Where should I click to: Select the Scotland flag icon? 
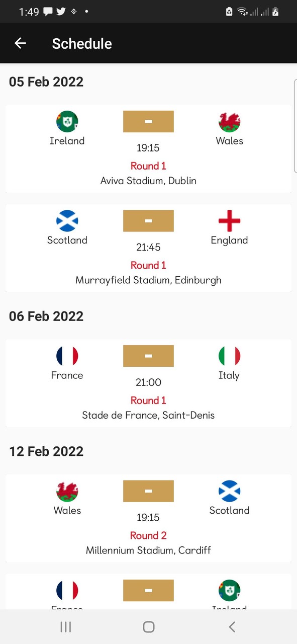pos(67,220)
